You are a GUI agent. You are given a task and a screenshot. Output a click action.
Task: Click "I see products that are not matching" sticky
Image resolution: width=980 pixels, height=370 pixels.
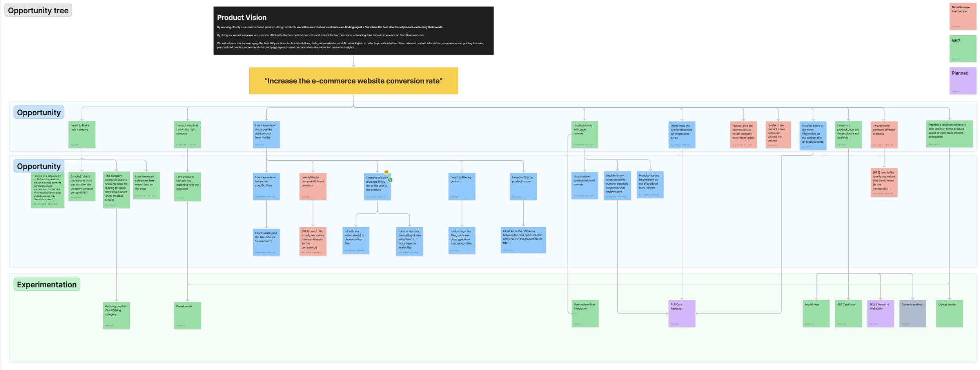pyautogui.click(x=187, y=187)
